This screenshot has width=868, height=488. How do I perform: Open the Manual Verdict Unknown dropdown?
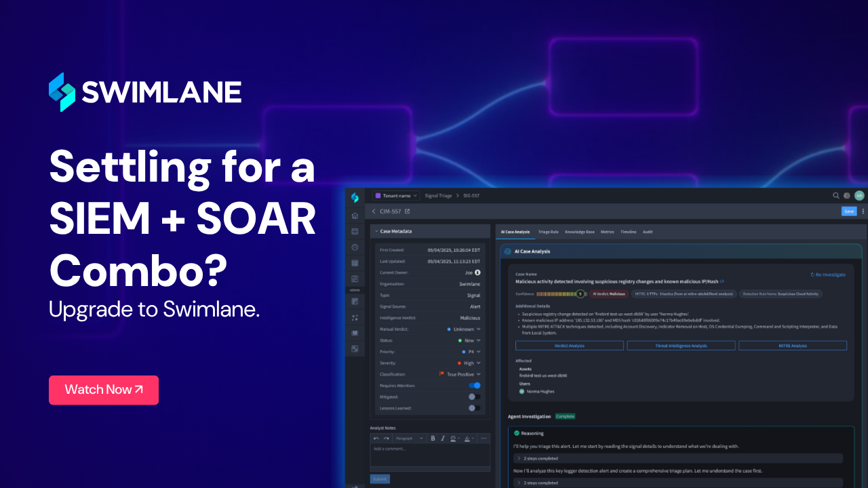(465, 329)
